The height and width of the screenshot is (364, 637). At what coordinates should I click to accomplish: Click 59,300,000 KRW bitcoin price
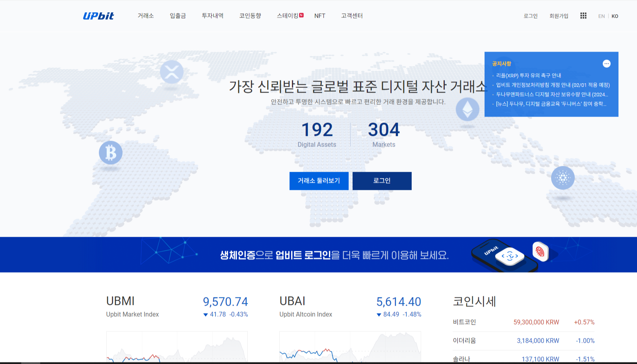pos(536,322)
